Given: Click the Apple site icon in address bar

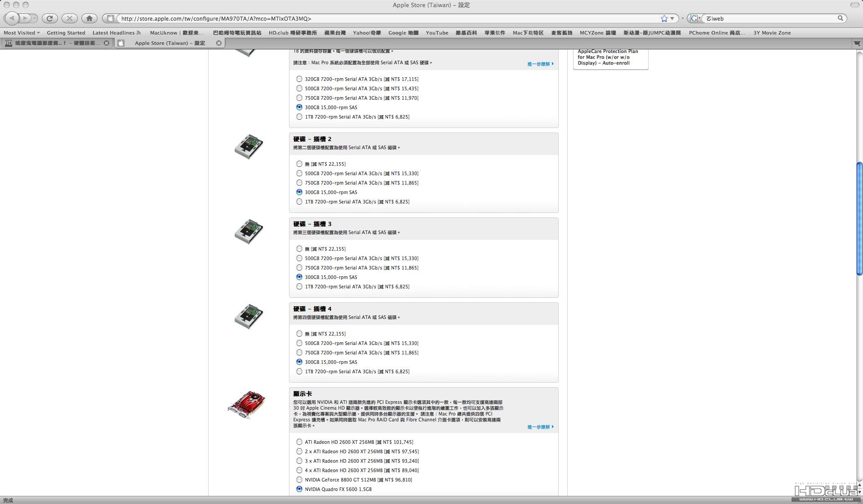Looking at the screenshot, I should (110, 18).
